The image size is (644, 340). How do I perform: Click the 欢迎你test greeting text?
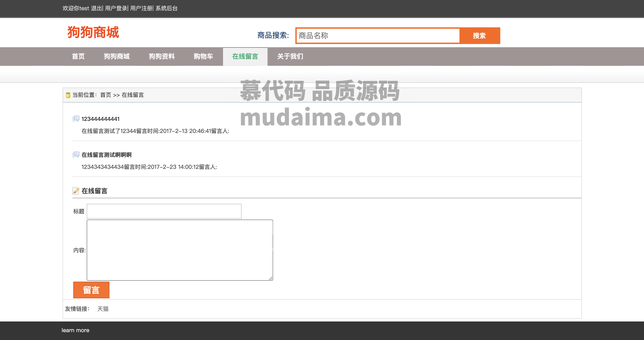pos(76,8)
